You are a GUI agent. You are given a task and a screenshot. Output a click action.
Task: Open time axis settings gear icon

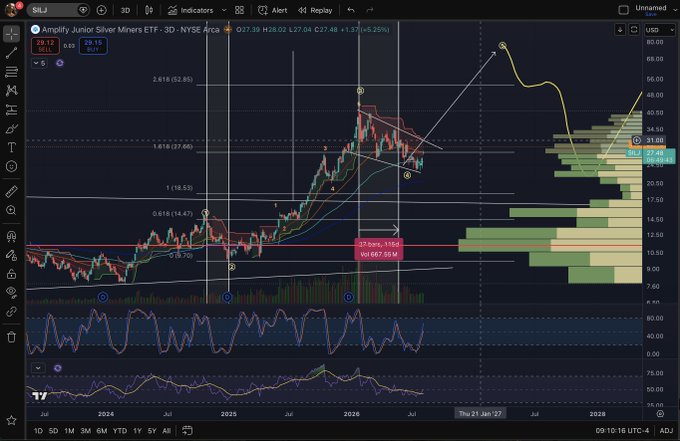coord(660,414)
